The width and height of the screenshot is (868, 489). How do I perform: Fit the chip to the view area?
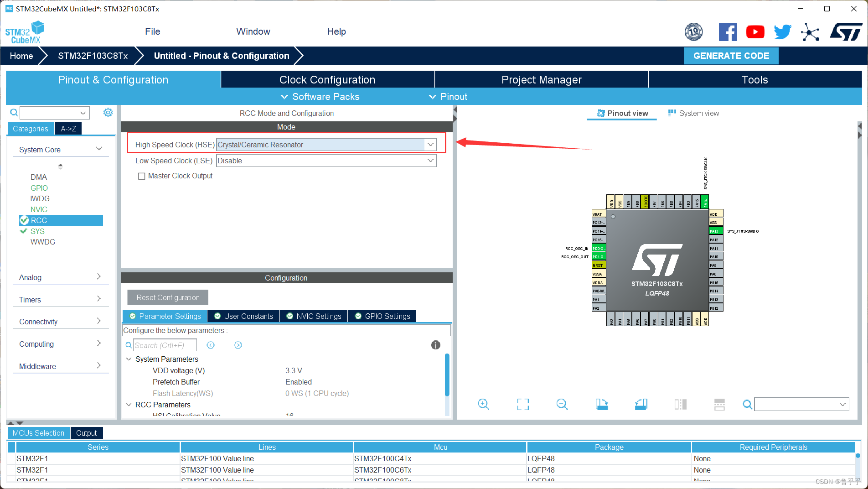click(x=523, y=404)
